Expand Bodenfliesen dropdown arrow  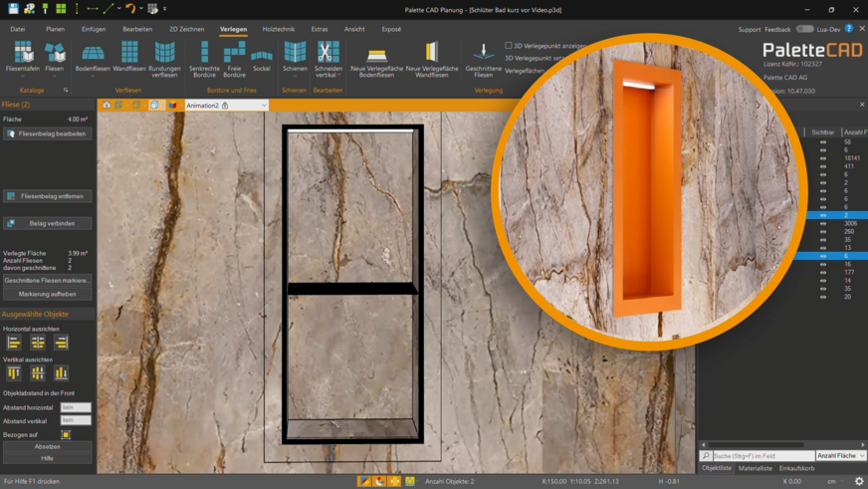[93, 76]
